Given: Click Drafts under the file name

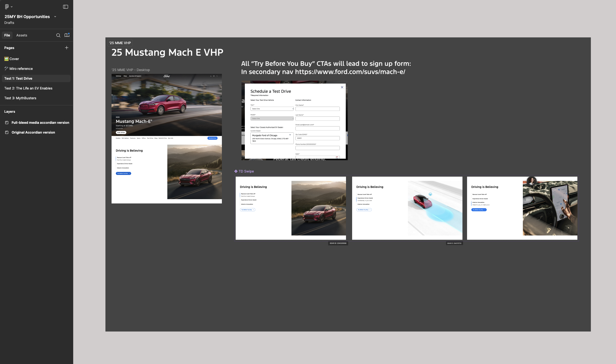Looking at the screenshot, I should point(9,23).
